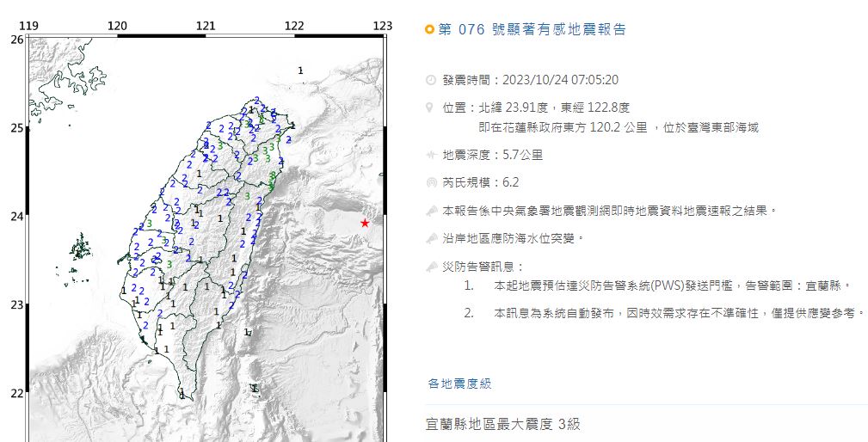Screen dimensions: 868x442
Task: Click the orange circle icon beside the report title
Action: tap(430, 30)
